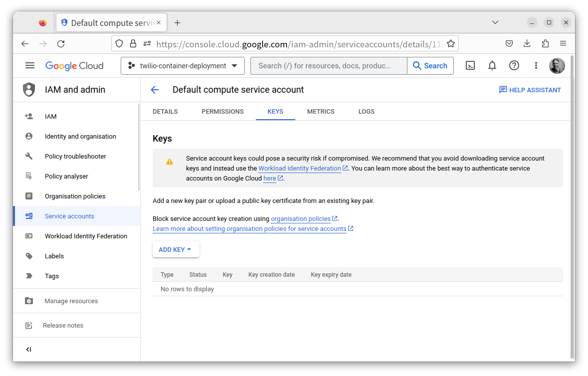
Task: Click the Tags chevron icon in sidebar
Action: 29,276
